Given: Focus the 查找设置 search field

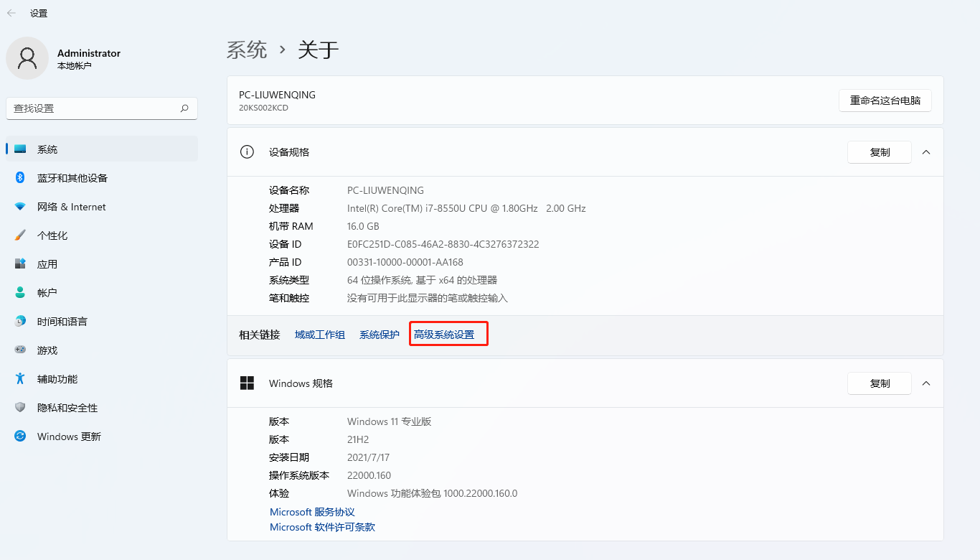Looking at the screenshot, I should [x=102, y=108].
